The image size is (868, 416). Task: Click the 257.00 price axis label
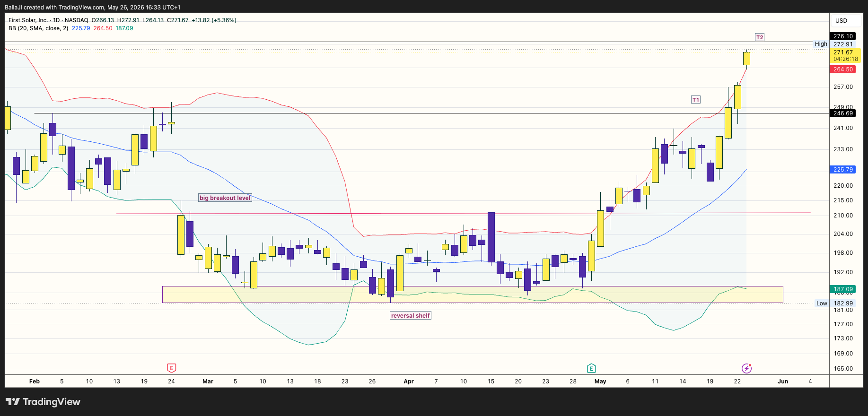[x=843, y=87]
